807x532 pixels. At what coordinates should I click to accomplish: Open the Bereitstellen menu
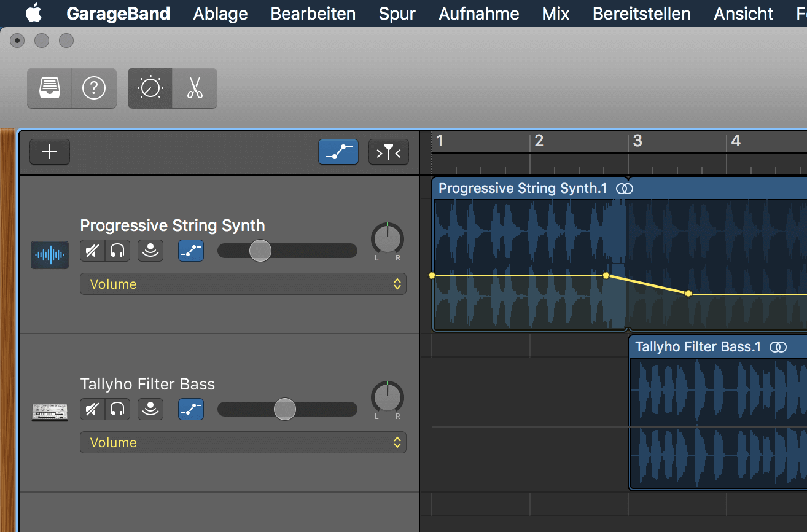click(x=642, y=14)
